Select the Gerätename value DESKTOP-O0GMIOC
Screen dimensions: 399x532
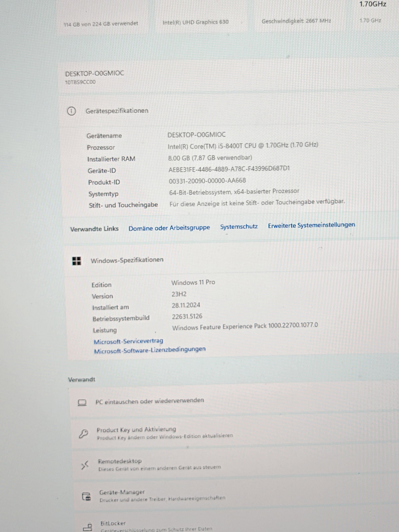click(x=197, y=135)
